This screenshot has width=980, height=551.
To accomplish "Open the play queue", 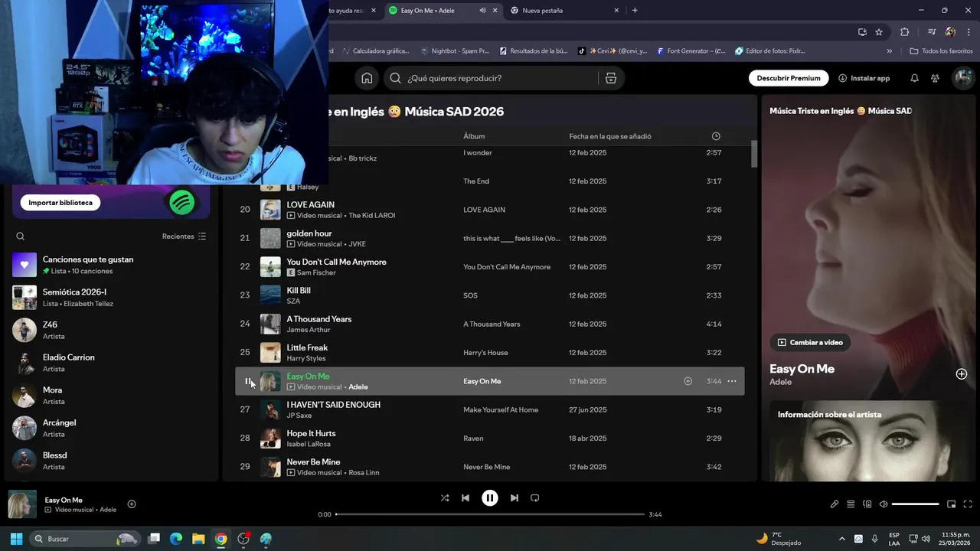I will pos(851,504).
